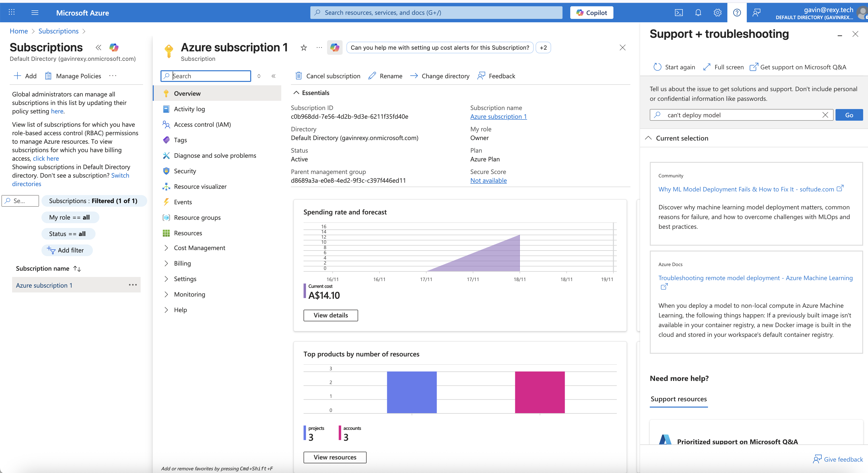Click the Start again refresh icon
The width and height of the screenshot is (868, 473).
coord(657,67)
